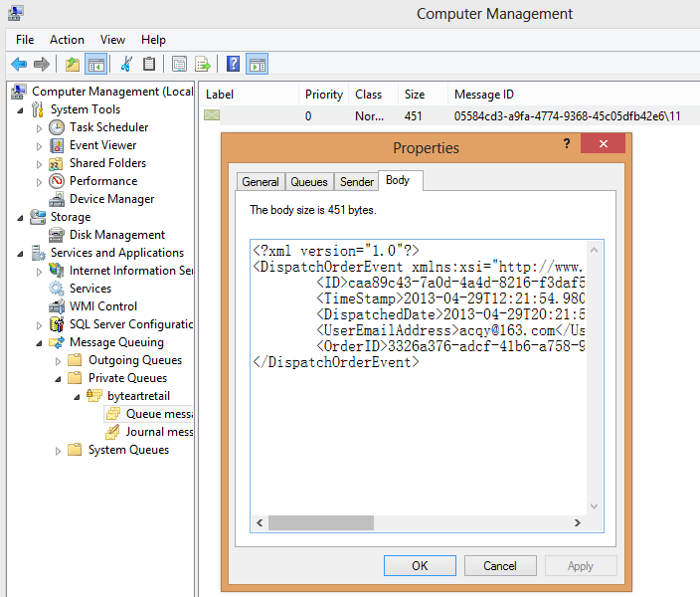
Task: Click the Services gear icon
Action: (57, 289)
